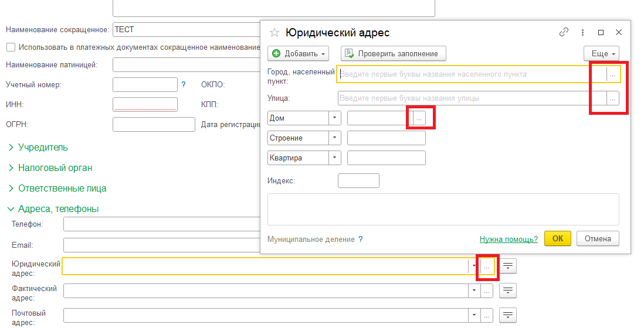Image resolution: width=644 pixels, height=335 pixels.
Task: Add dialog to favorites with star icon
Action: coord(274,32)
